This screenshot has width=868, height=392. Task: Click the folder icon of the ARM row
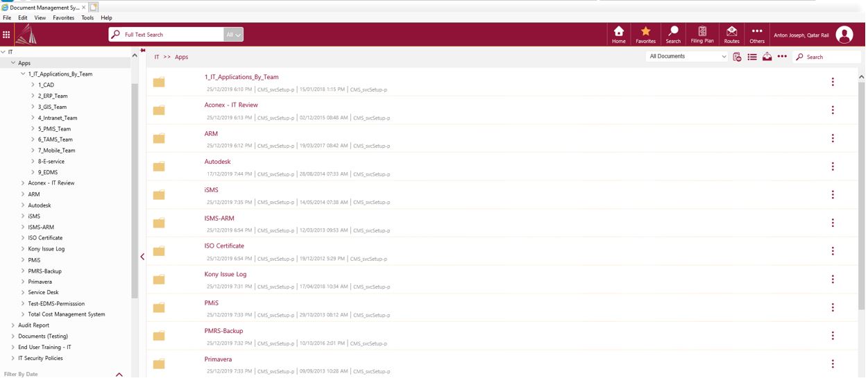click(159, 139)
